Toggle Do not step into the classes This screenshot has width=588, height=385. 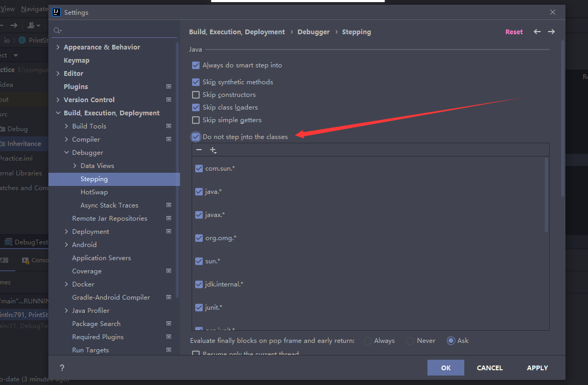[x=196, y=136]
